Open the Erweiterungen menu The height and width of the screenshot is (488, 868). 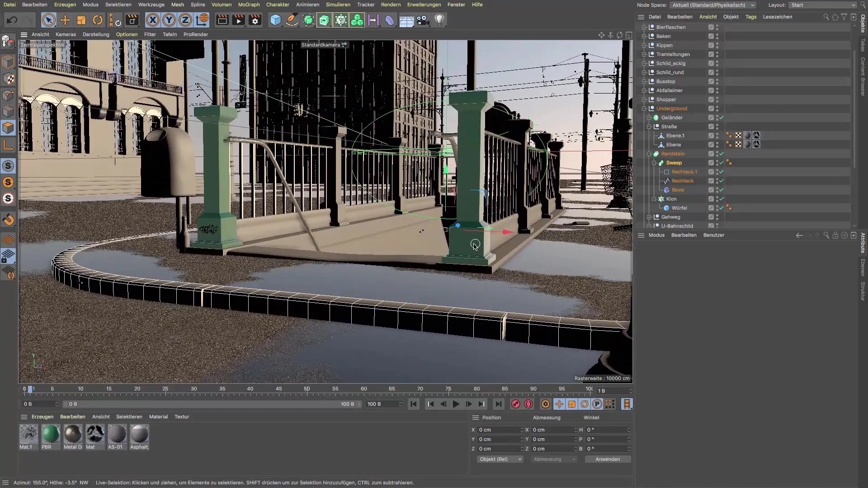click(424, 5)
